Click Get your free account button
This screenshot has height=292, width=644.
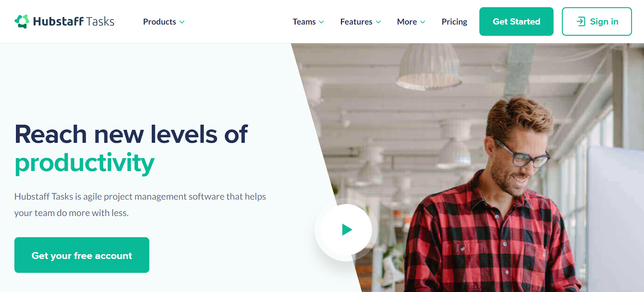coord(82,255)
